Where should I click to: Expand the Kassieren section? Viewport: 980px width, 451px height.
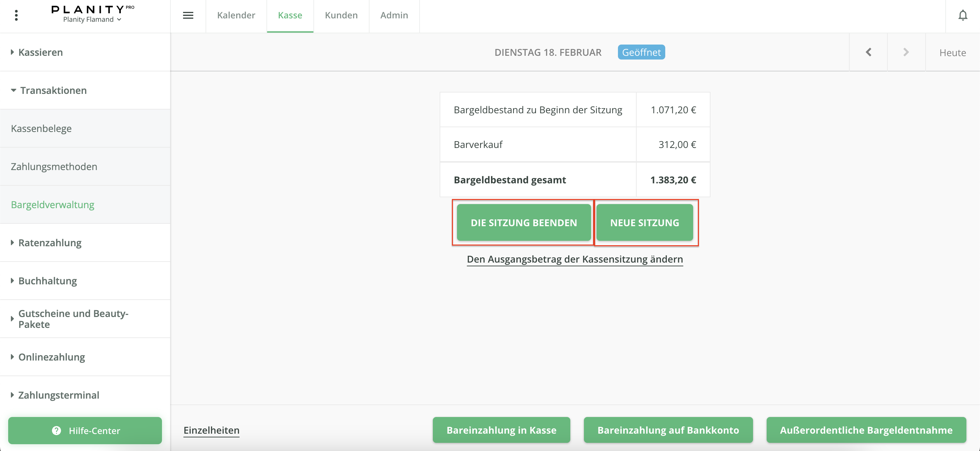[40, 52]
